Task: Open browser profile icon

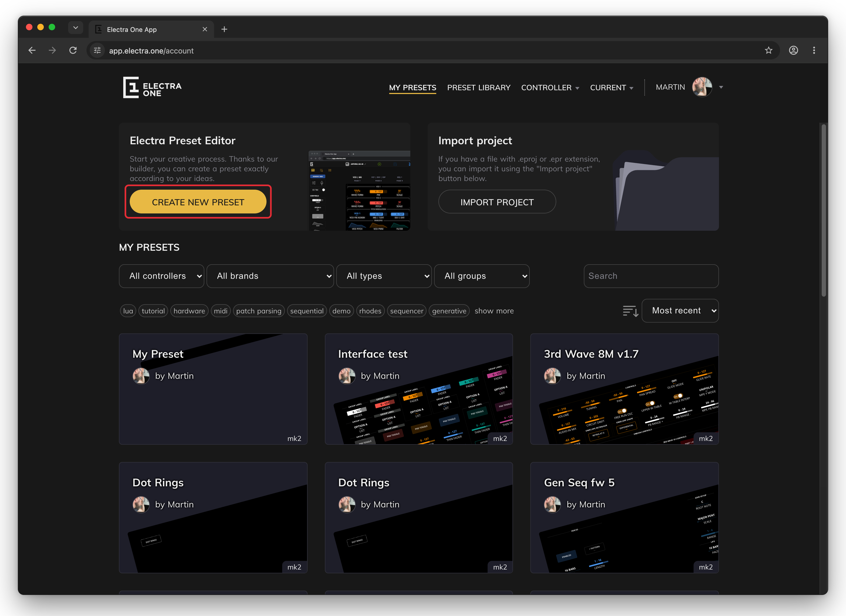Action: (793, 50)
